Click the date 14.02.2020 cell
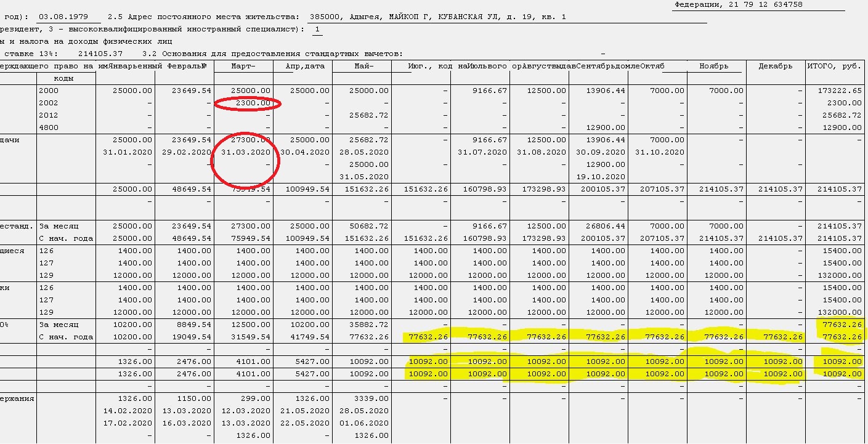This screenshot has width=868, height=444. coord(128,411)
